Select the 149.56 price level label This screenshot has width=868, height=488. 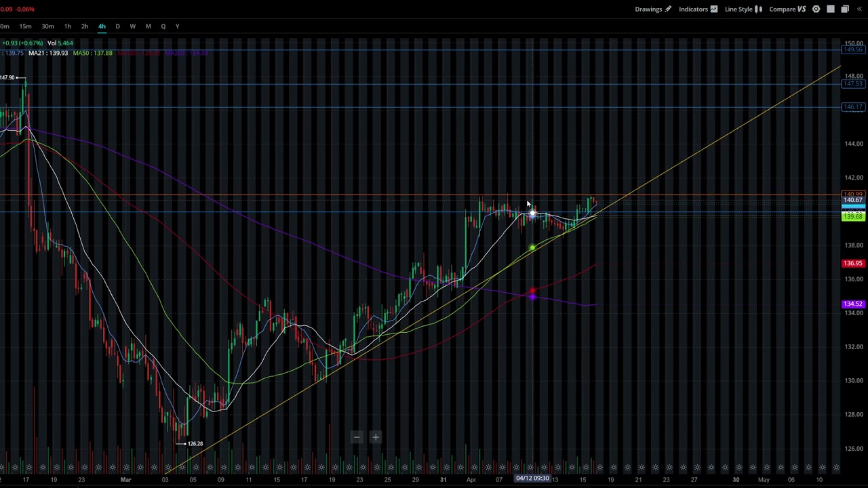853,49
